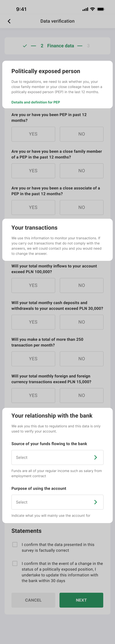Image resolution: width=115 pixels, height=644 pixels.
Task: Choose NO for inflows exceeding PLN 100,000
Action: tap(82, 285)
